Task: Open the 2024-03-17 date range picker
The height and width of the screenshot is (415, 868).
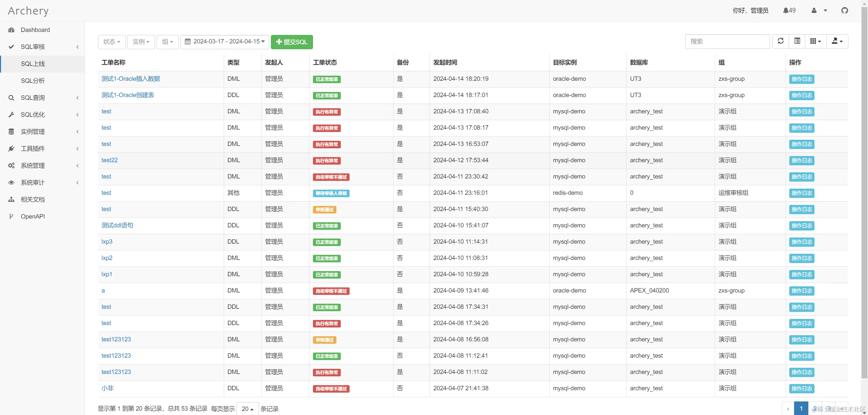Action: [224, 41]
